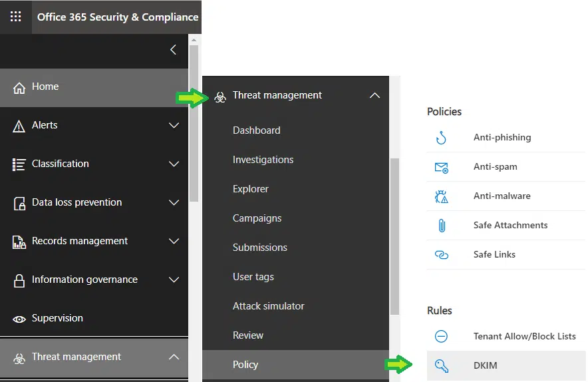This screenshot has width=588, height=382.
Task: Select Attack simulator in Threat management
Action: pos(268,306)
